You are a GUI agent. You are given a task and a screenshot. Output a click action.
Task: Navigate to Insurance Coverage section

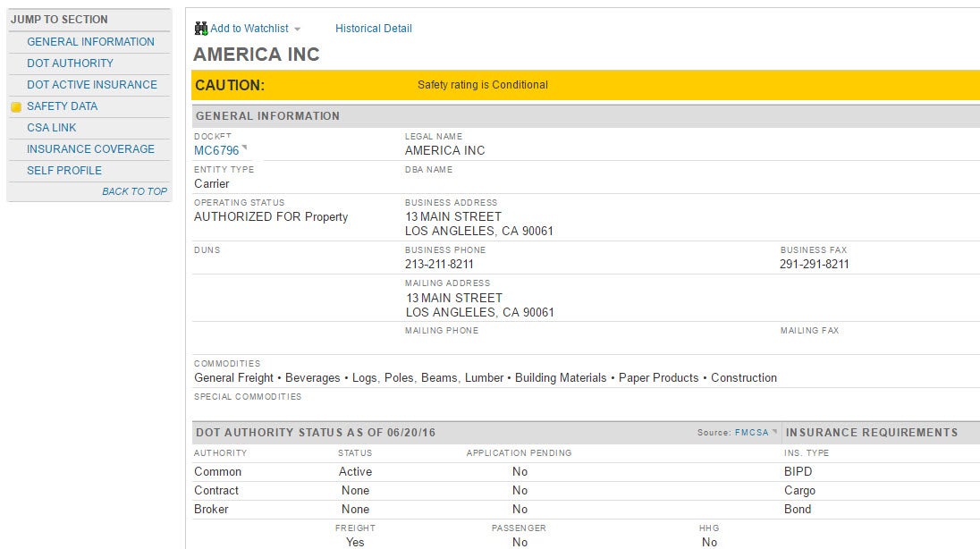pyautogui.click(x=90, y=149)
